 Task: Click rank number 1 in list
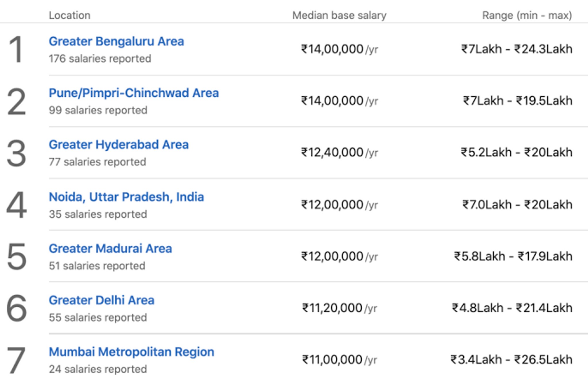[x=16, y=49]
